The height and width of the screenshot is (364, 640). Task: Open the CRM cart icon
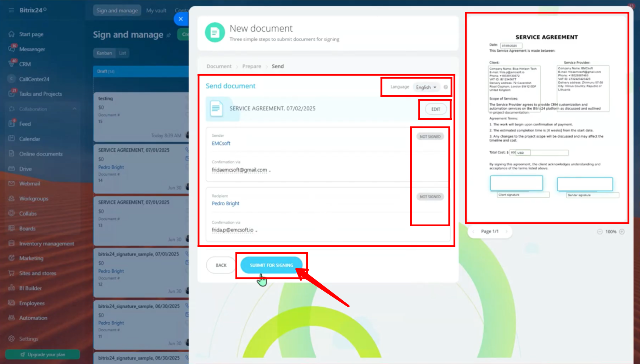click(11, 64)
